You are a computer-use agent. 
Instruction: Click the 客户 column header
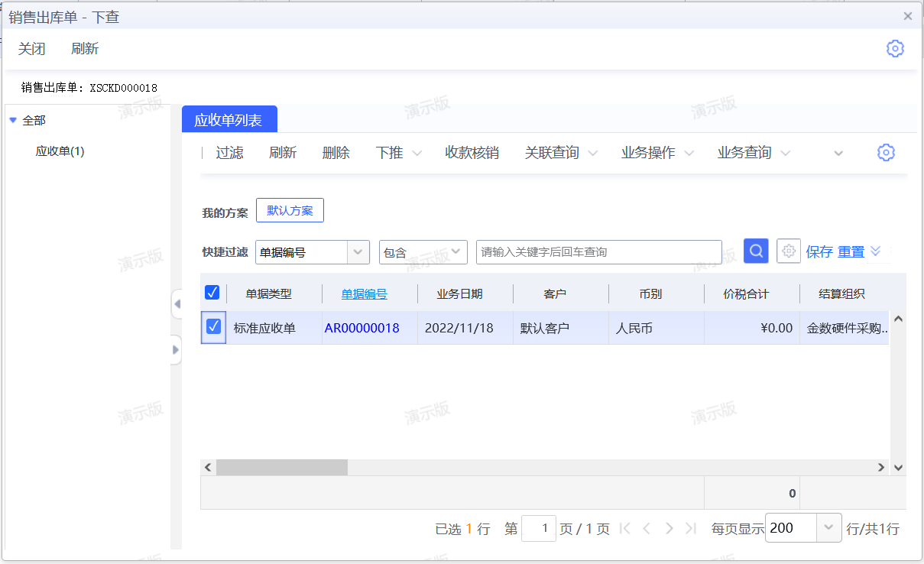click(x=555, y=293)
